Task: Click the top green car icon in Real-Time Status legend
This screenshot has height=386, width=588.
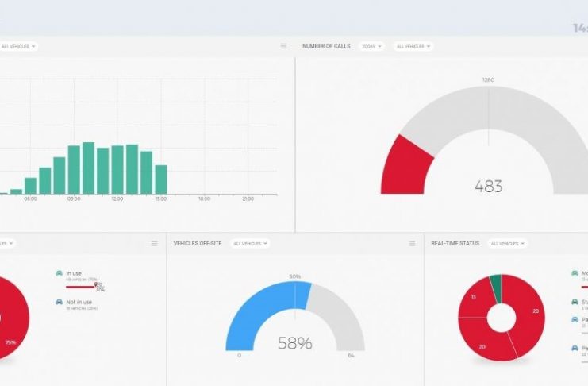Action: [x=575, y=273]
